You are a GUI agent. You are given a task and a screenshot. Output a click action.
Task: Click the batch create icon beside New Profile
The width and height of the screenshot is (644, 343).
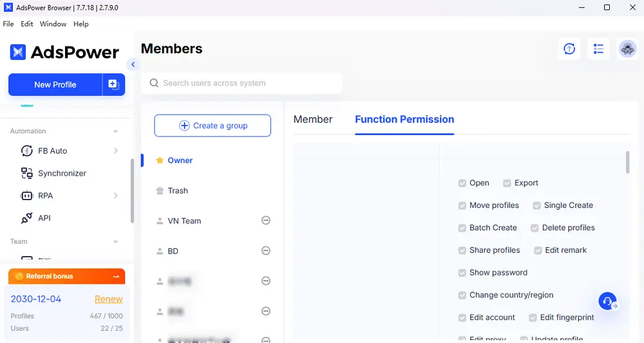pos(113,84)
